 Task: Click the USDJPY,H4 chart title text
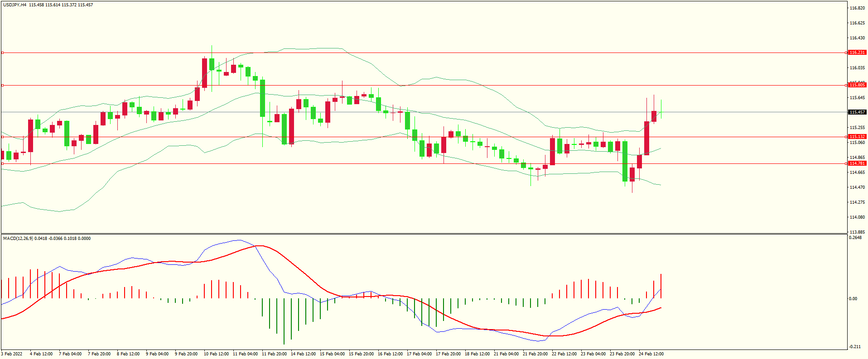pyautogui.click(x=14, y=5)
